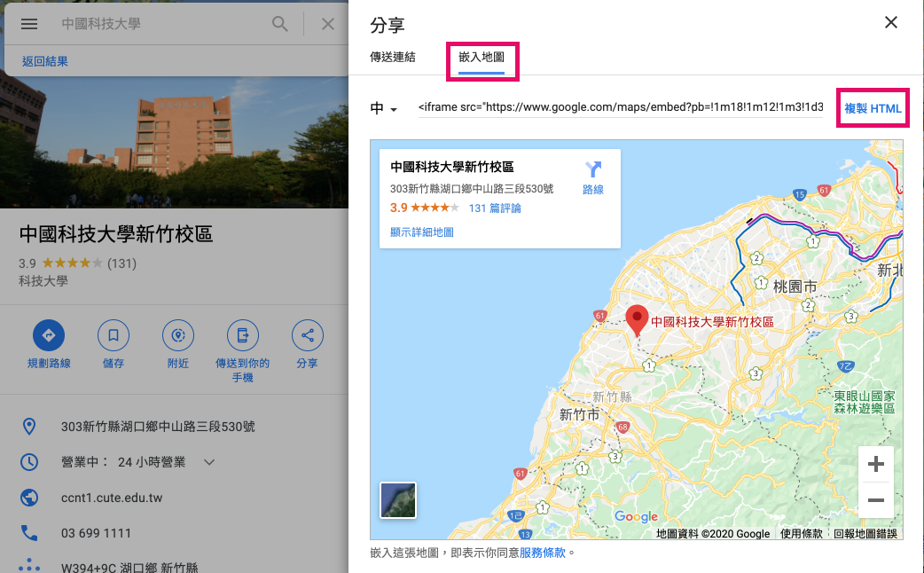Switch to the 傳送連結 tab
Viewport: 924px width, 573px height.
click(393, 57)
